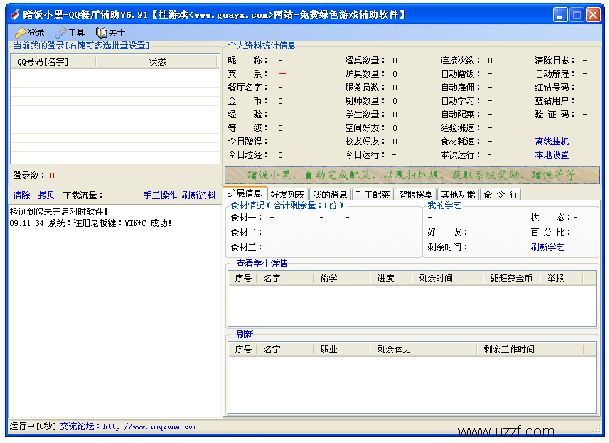
Task: Click the book icon for 关于
Action: [101, 33]
